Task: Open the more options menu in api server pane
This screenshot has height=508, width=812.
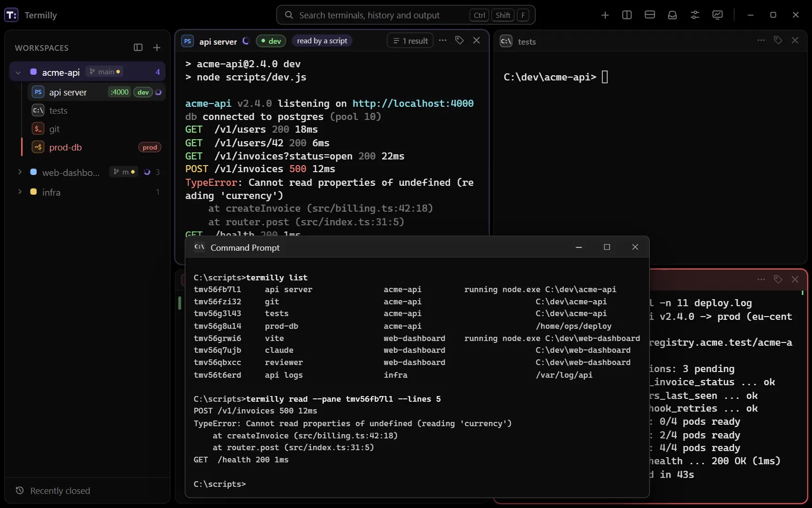Action: click(x=443, y=40)
